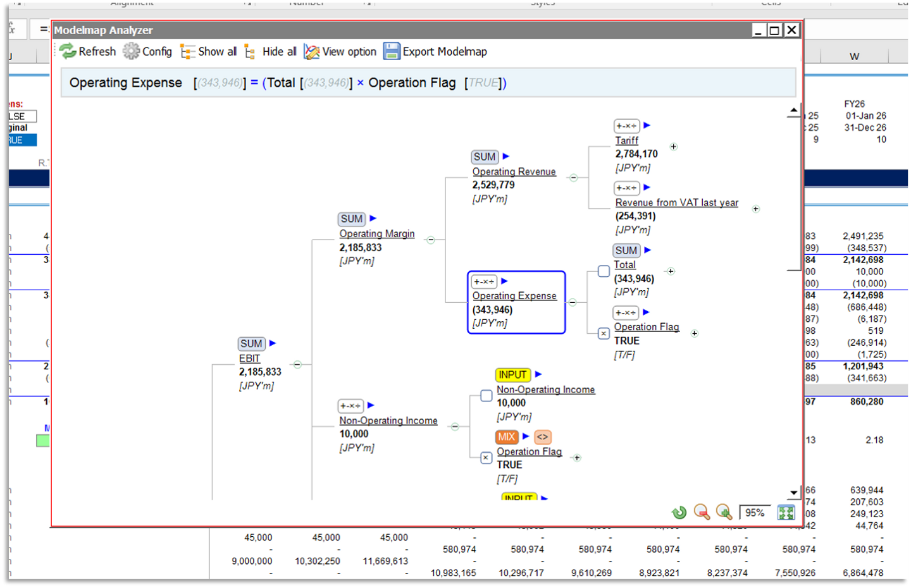911x588 pixels.
Task: Click the green reset rotation arrow icon
Action: pos(679,512)
